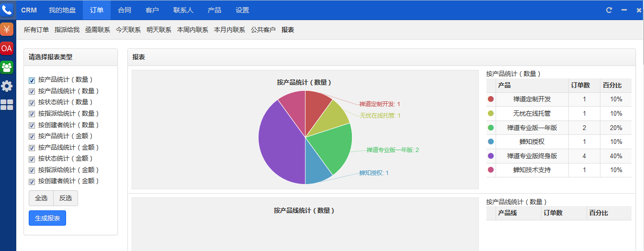Switch to 公共客户 tab
Viewport: 644px width, 251px height.
(263, 30)
